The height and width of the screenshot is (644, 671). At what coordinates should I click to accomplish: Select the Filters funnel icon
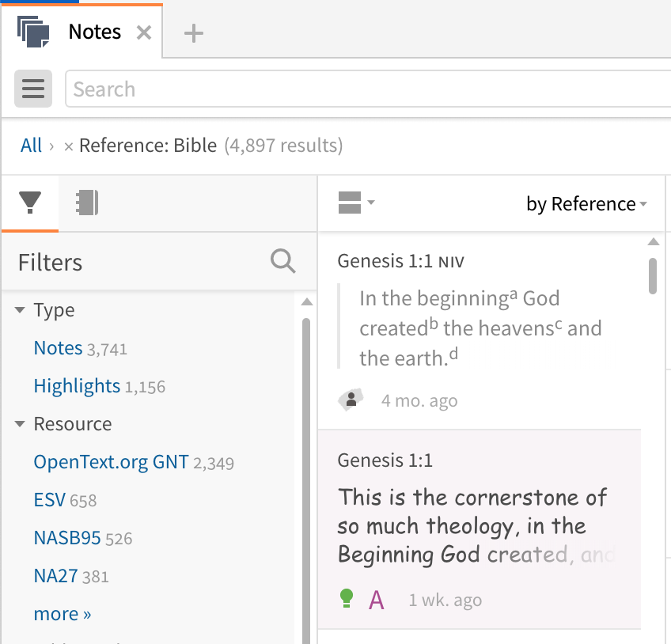(x=29, y=203)
